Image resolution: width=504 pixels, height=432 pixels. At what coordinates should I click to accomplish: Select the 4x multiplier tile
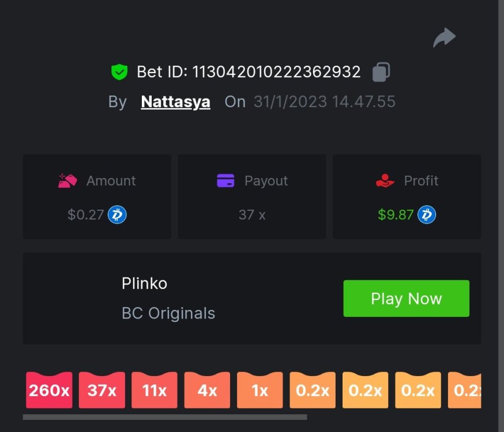point(207,391)
